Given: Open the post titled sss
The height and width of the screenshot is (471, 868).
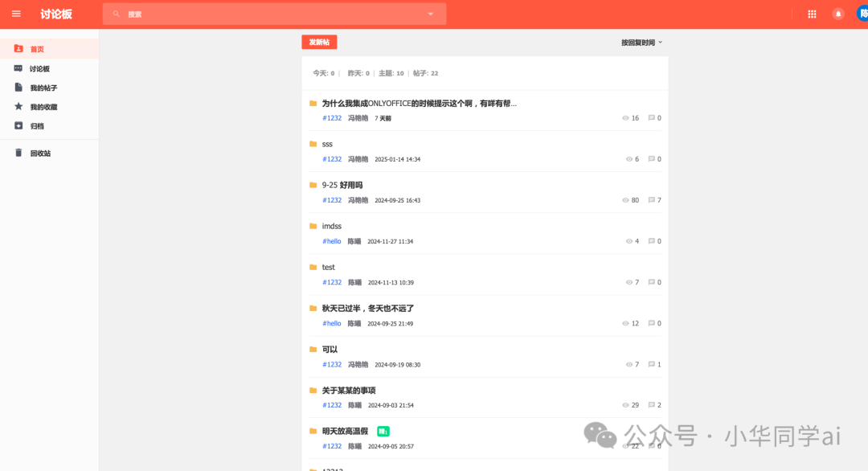Looking at the screenshot, I should point(327,145).
